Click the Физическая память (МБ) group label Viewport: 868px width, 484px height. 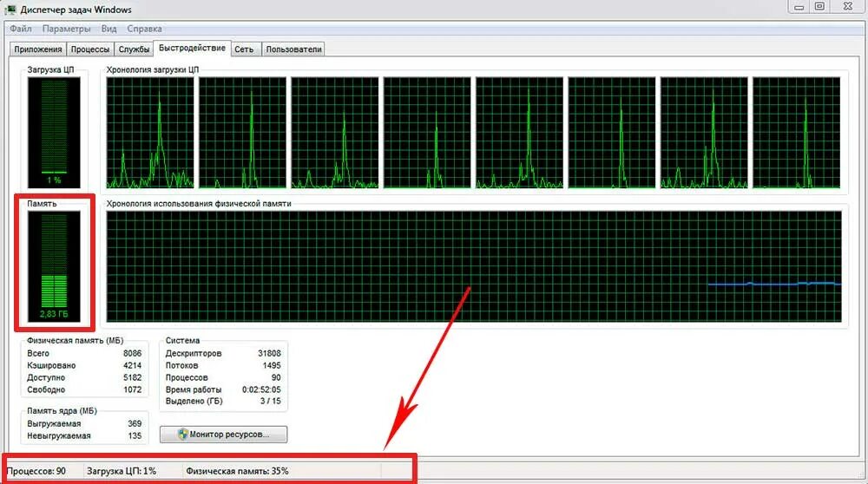pos(76,340)
